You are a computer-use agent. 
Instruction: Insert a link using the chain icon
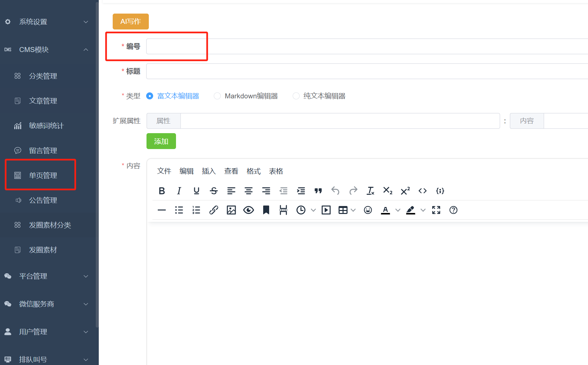(214, 210)
